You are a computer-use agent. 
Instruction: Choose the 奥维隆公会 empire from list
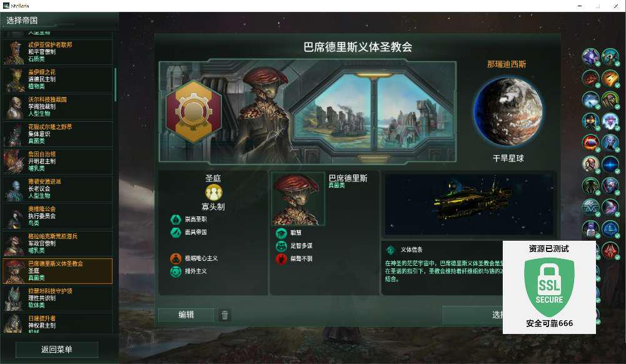(x=58, y=216)
